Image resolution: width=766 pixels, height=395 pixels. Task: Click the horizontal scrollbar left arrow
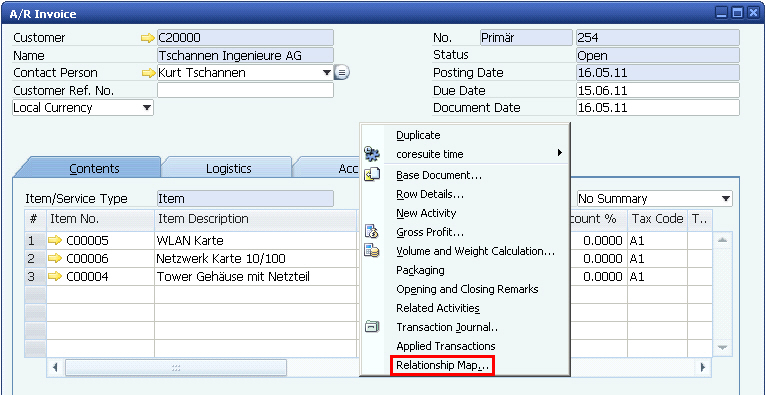(x=55, y=368)
